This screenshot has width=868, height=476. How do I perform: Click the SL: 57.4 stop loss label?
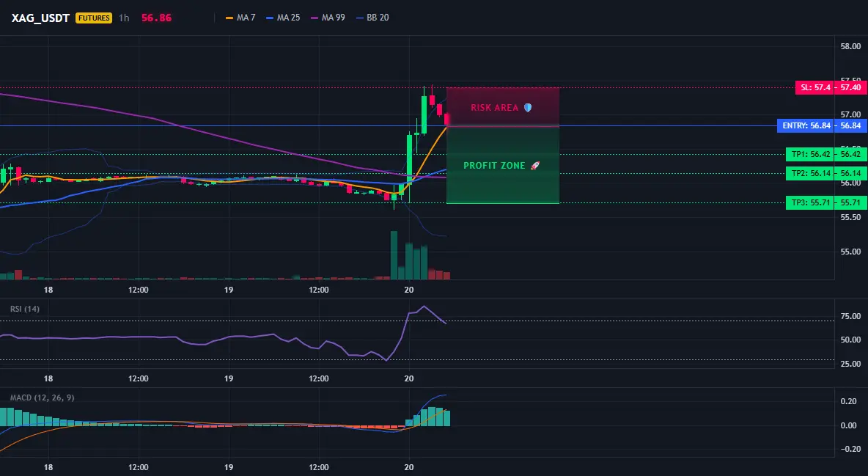tap(814, 87)
